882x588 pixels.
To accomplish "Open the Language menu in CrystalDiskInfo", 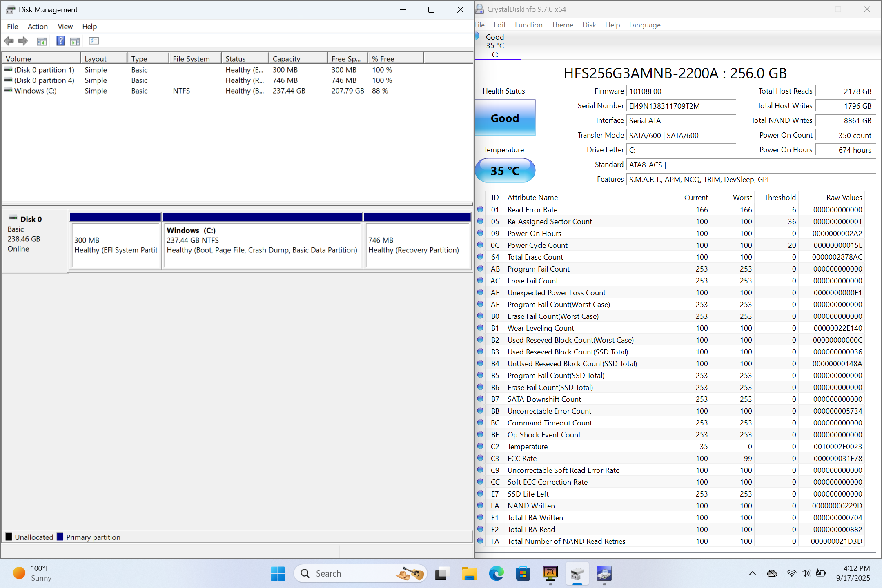I will (645, 25).
